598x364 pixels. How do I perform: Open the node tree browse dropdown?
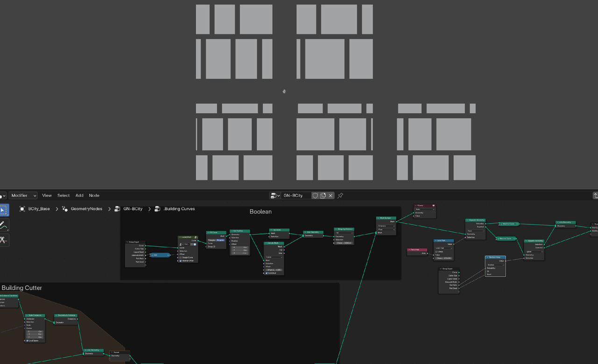275,195
